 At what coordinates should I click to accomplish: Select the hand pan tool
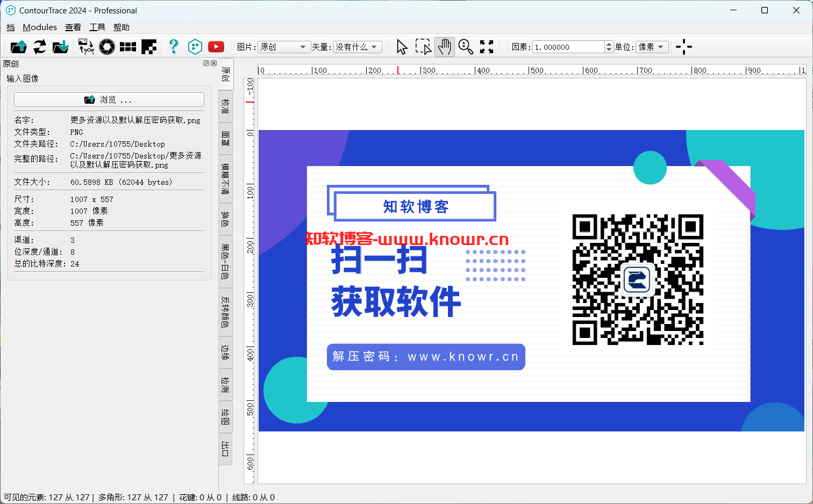444,47
